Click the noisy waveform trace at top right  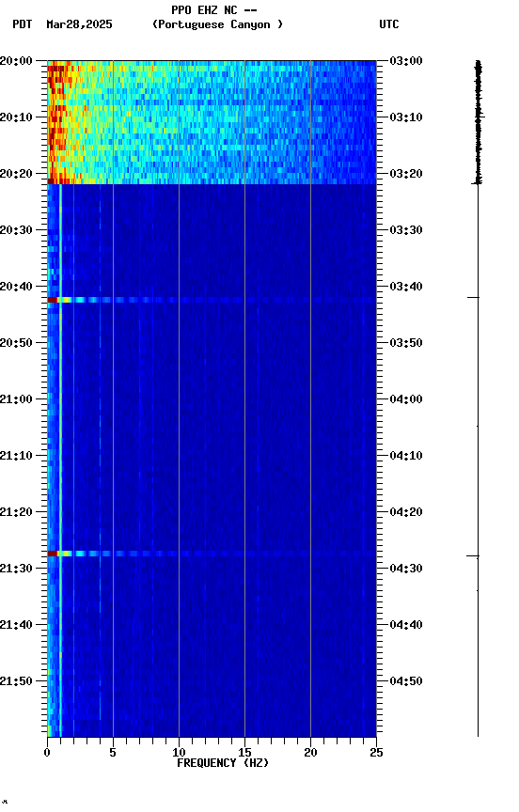click(x=478, y=122)
